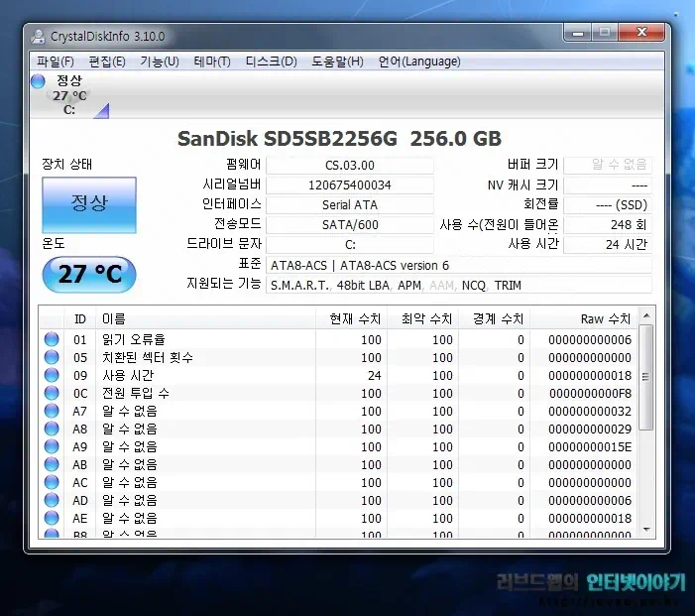Click the scroll down arrow of attribute list
This screenshot has width=695, height=616.
[x=646, y=530]
